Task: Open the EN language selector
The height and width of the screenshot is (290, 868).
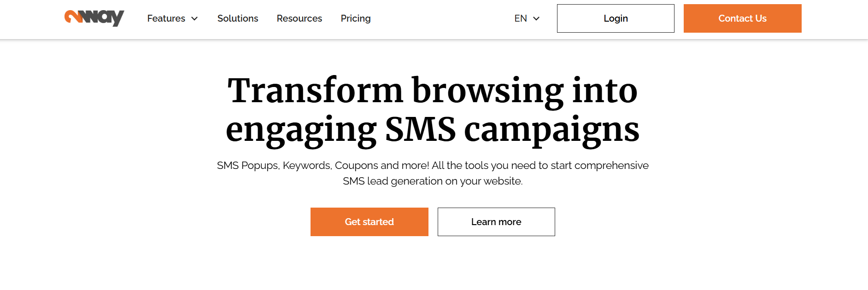Action: coord(527,18)
